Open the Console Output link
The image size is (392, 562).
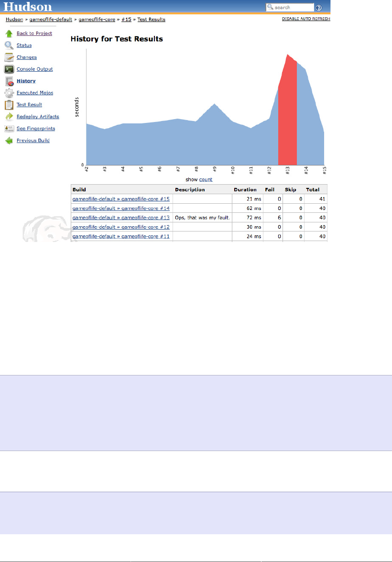(35, 69)
